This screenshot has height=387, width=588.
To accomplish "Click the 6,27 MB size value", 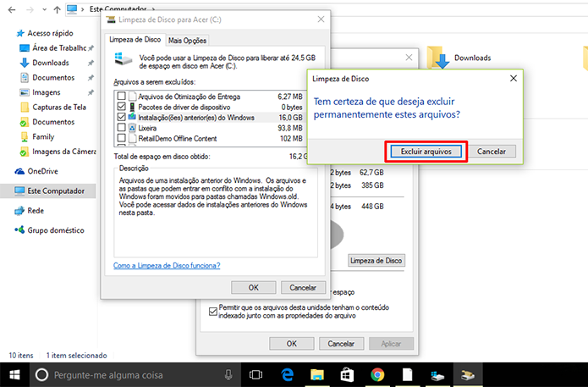I will coord(290,97).
